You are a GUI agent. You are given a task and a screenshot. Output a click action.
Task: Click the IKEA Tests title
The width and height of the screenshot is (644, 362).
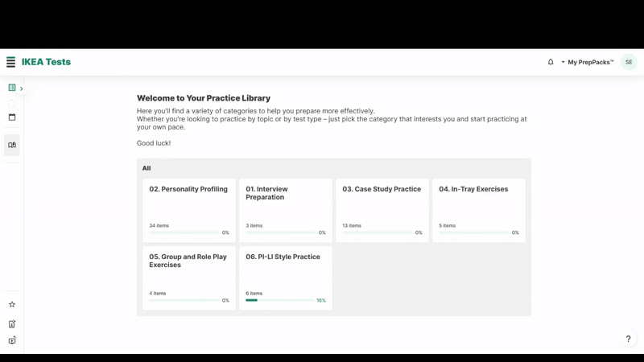46,62
